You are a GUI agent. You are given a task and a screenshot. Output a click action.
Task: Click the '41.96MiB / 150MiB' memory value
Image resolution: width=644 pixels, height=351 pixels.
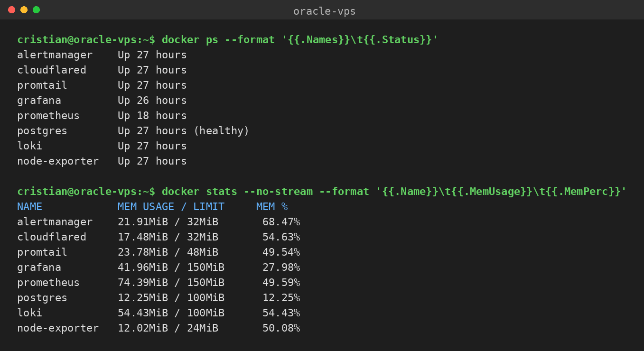[171, 268]
